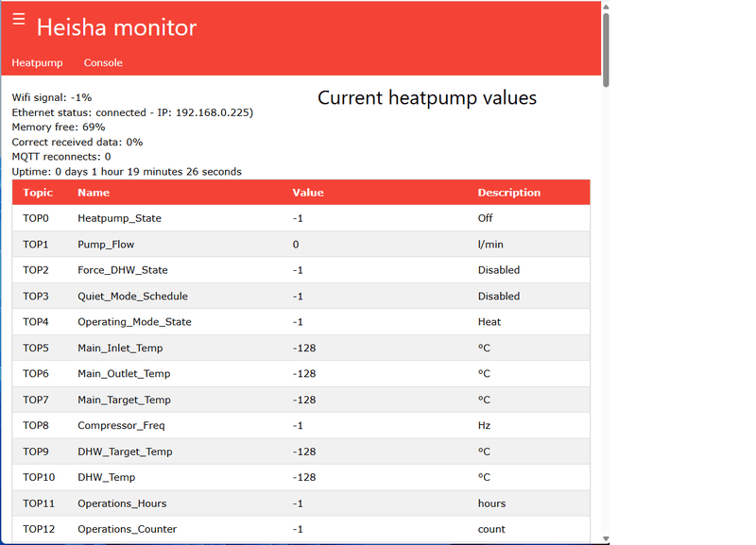Click the TOP9 topic cell

36,451
